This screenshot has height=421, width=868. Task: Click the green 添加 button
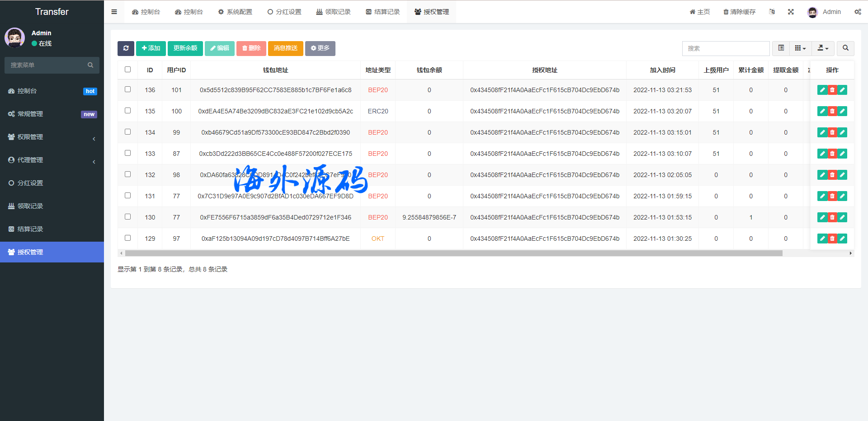point(151,48)
